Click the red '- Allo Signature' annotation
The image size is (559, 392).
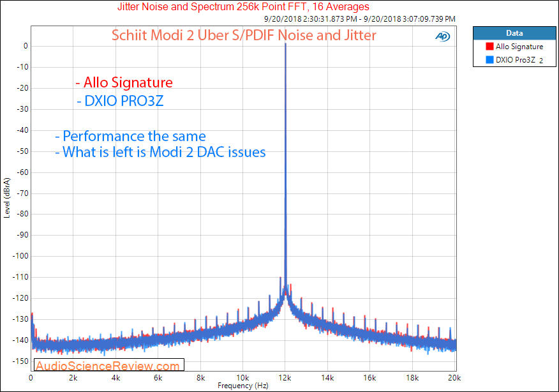[x=124, y=82]
